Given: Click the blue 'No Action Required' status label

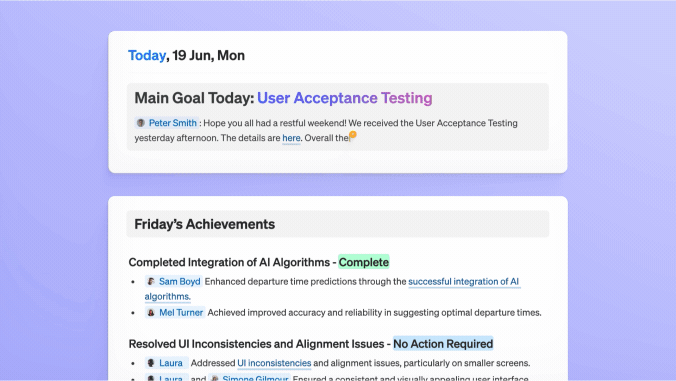Looking at the screenshot, I should click(443, 344).
